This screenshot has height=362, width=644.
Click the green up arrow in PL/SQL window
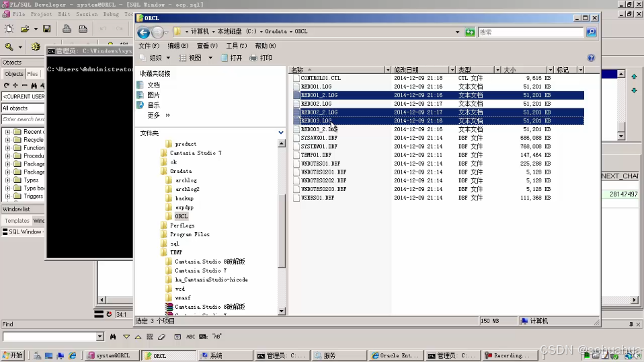pyautogui.click(x=634, y=77)
